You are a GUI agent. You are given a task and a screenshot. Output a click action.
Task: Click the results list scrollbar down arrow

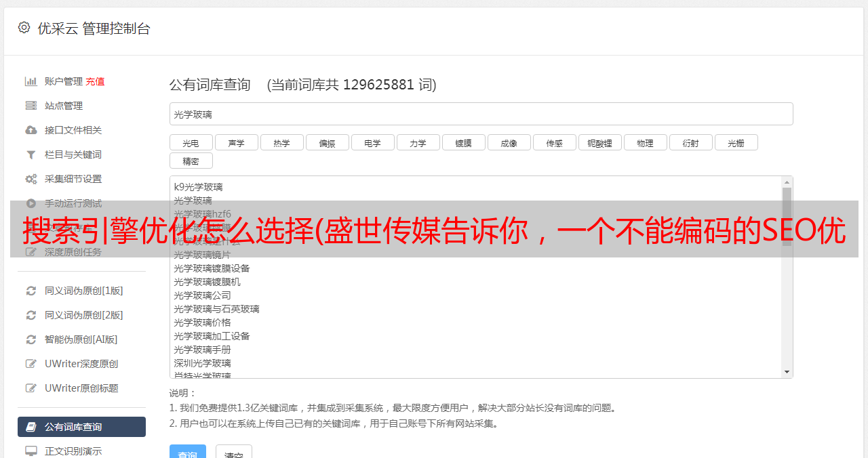click(x=787, y=372)
